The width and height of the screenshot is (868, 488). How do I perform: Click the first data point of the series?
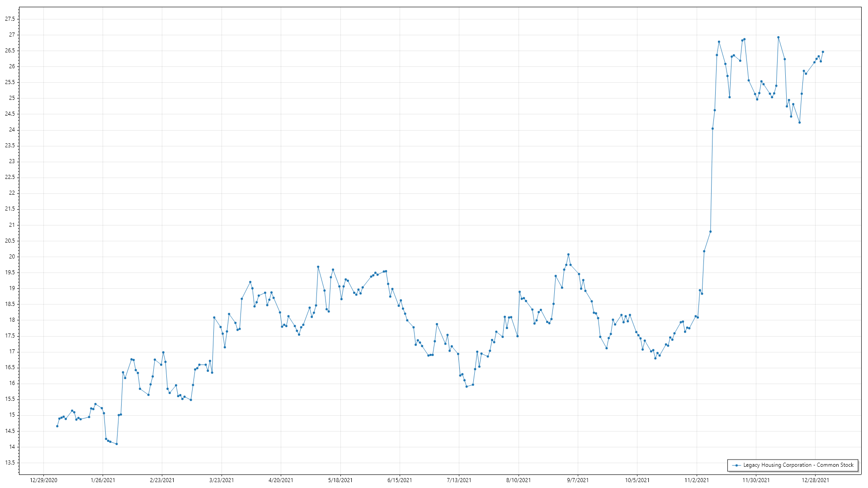coord(57,426)
